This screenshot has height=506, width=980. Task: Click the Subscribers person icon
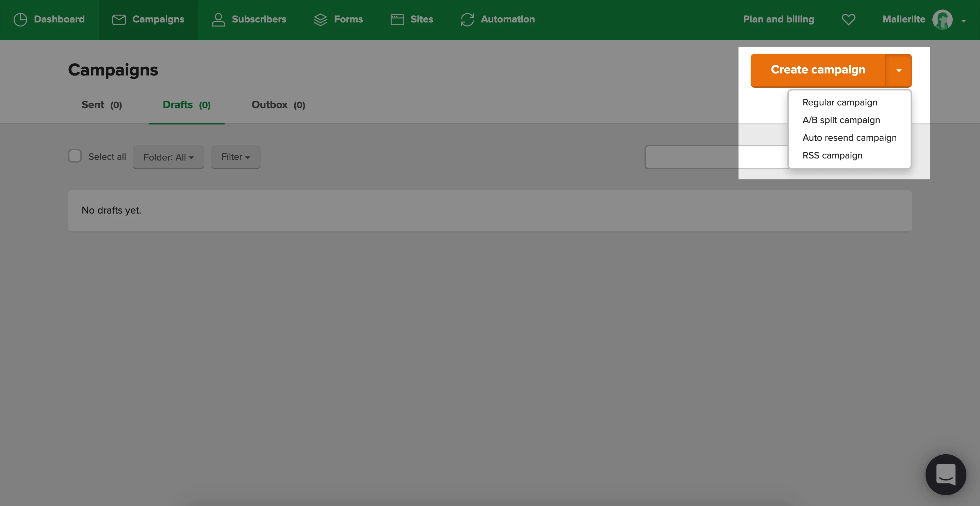(x=218, y=19)
